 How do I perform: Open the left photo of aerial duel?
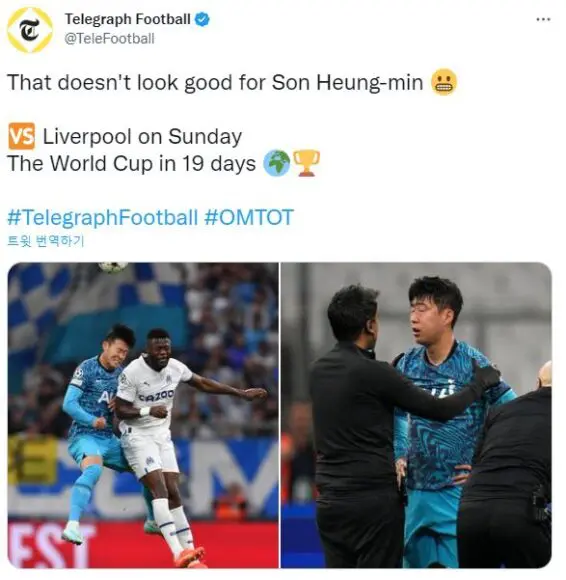143,415
